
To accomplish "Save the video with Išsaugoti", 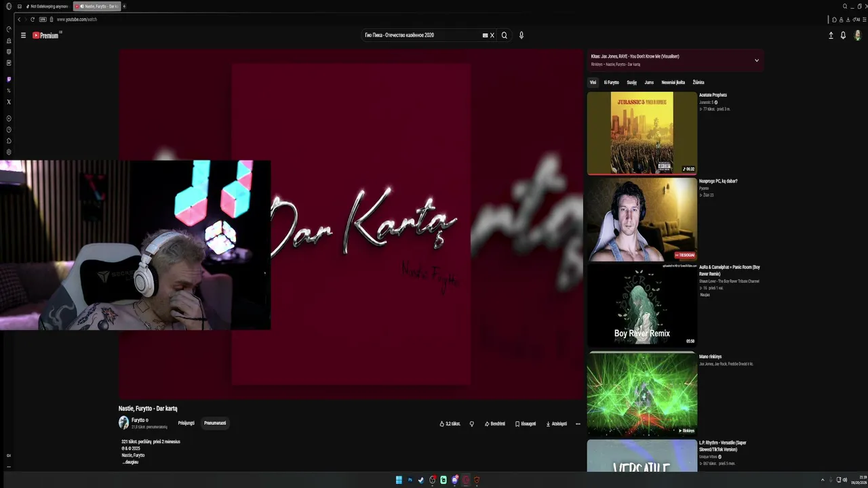I will [526, 424].
